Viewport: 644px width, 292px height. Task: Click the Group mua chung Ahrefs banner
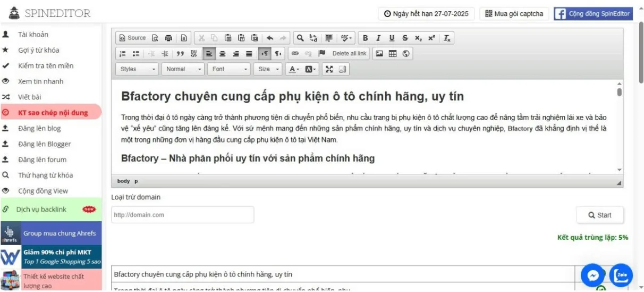click(51, 233)
